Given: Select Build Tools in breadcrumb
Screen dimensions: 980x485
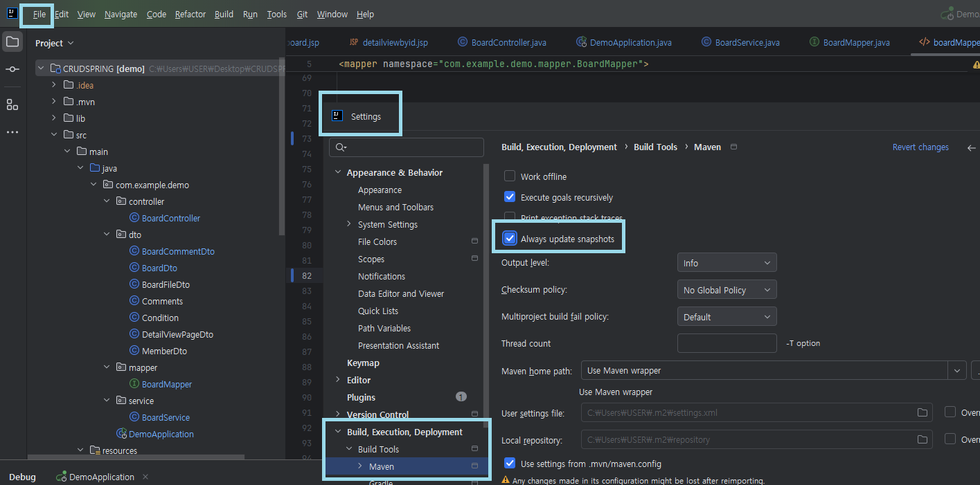Looking at the screenshot, I should coord(655,147).
